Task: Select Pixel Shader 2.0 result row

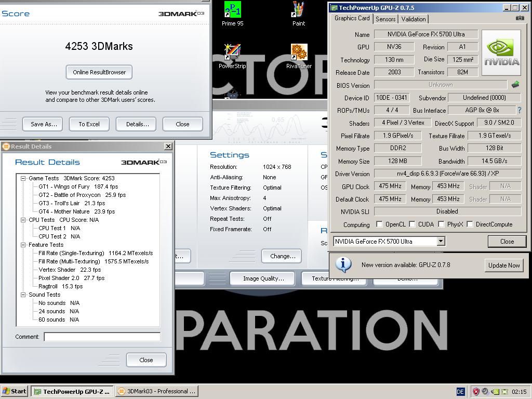Action: click(71, 278)
